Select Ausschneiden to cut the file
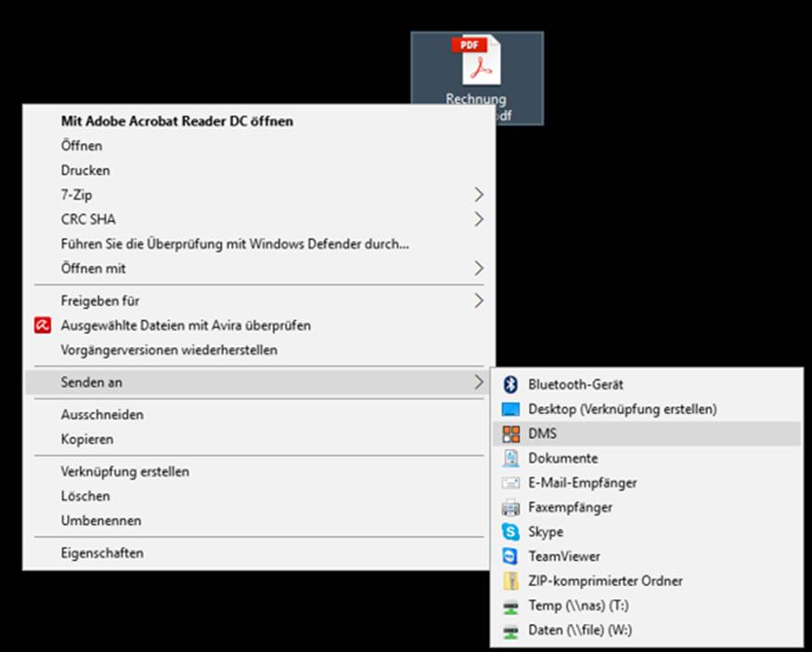 [259, 415]
